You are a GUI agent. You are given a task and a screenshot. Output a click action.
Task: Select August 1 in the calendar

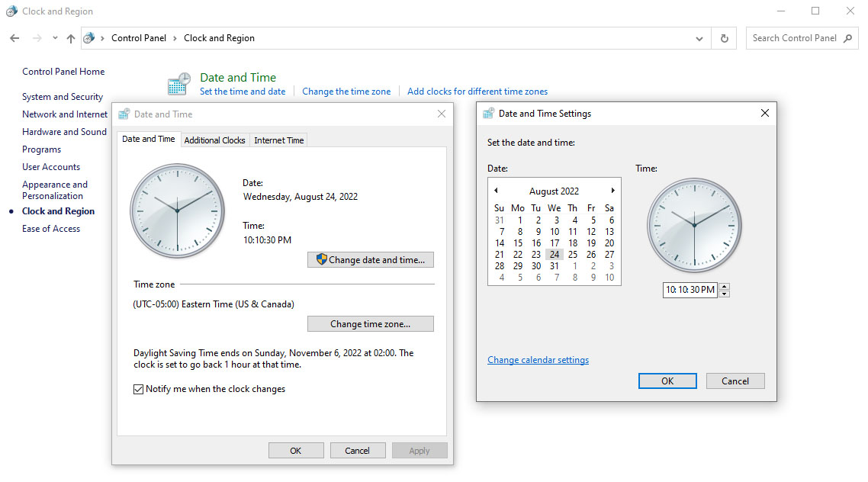point(519,220)
